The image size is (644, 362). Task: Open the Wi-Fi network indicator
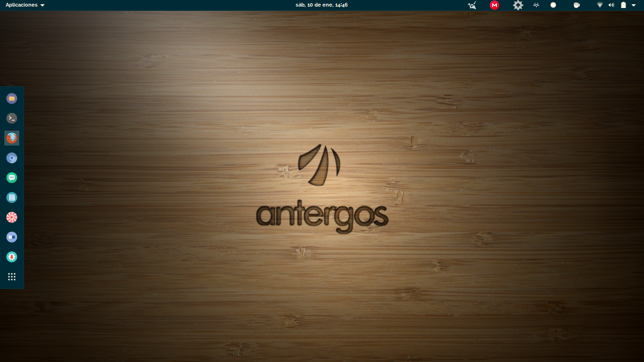coord(600,5)
